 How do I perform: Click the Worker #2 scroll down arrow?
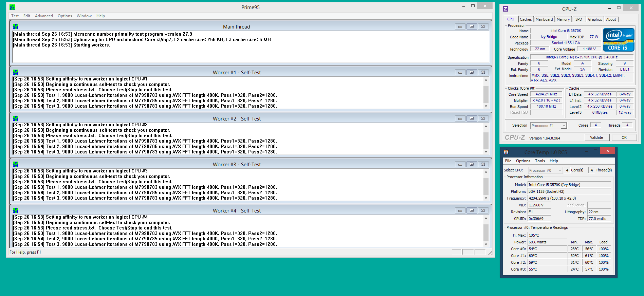[486, 152]
